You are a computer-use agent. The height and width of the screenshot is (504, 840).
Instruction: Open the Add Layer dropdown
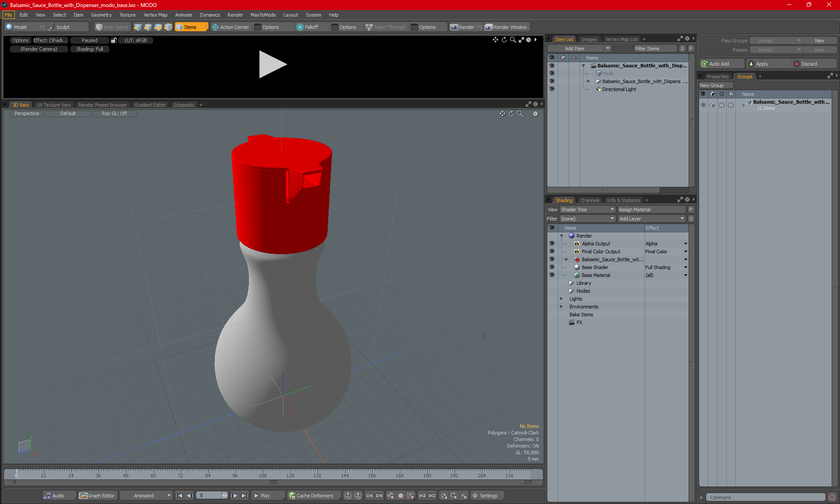[x=651, y=219]
